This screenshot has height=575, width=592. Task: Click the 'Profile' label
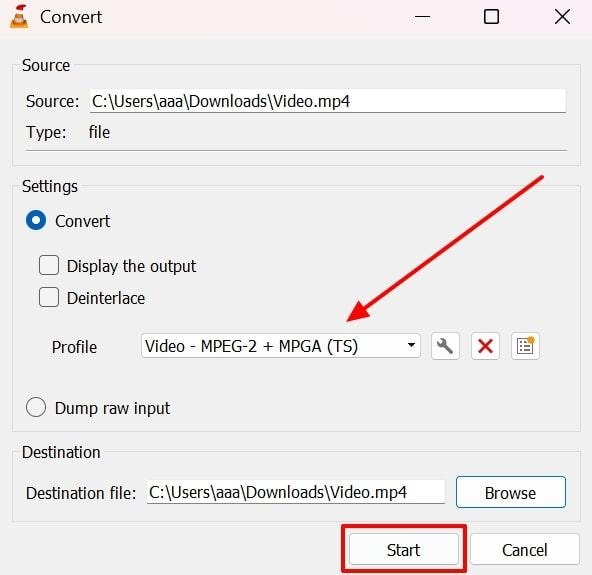74,347
